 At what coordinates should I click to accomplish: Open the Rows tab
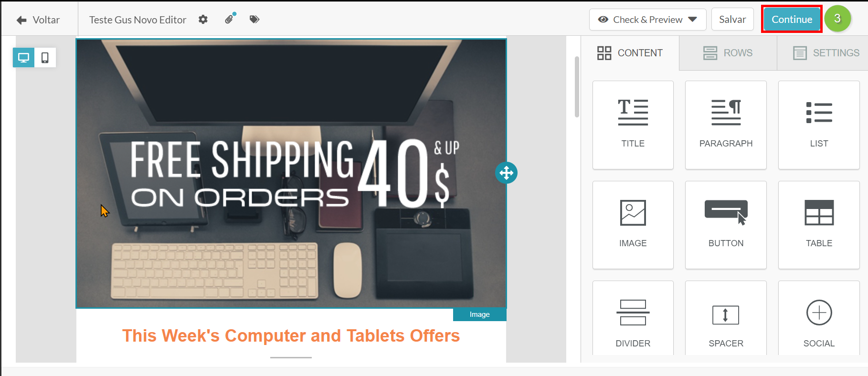point(728,53)
